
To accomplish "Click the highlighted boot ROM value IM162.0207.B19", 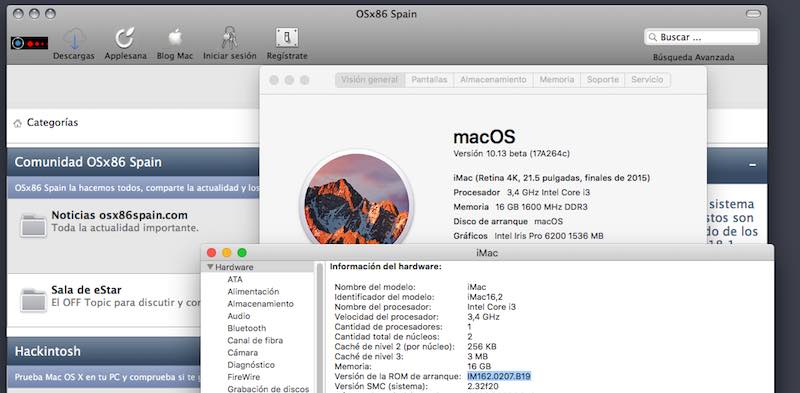I will [x=499, y=377].
